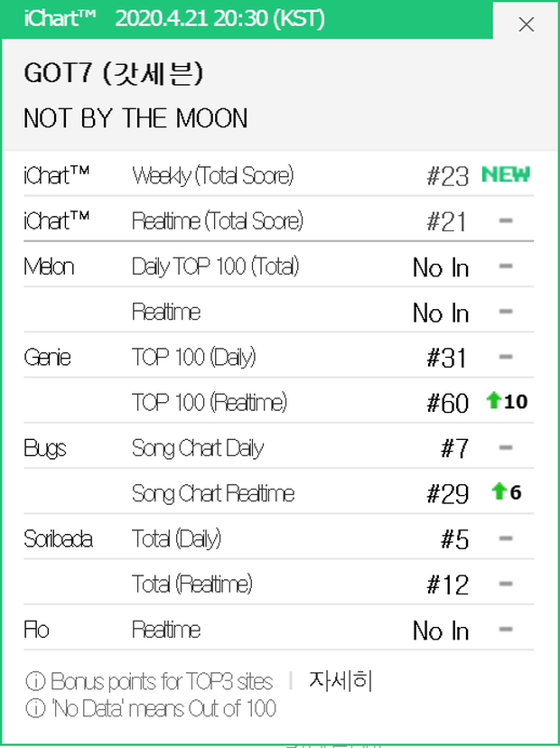Click Soribada Total (Realtime) label
560x748 pixels.
click(191, 584)
